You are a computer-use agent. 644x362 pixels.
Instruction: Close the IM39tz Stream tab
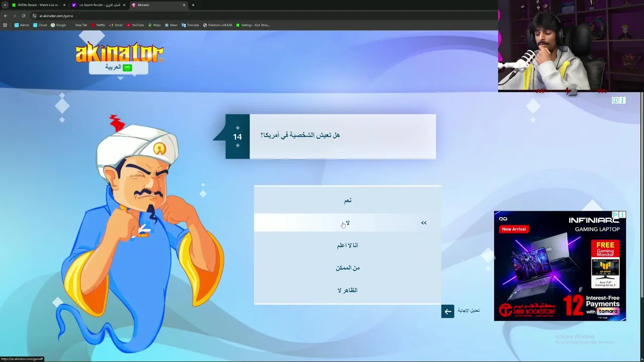pyautogui.click(x=64, y=5)
